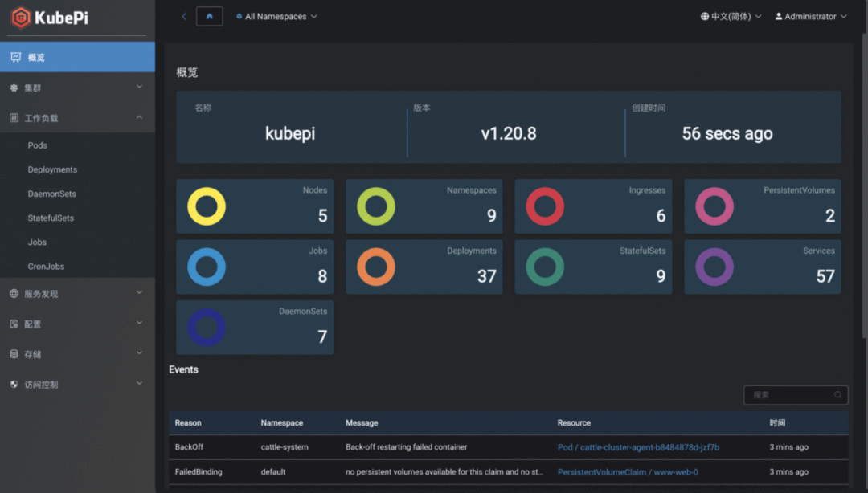Image resolution: width=868 pixels, height=493 pixels.
Task: Click the home icon button in top bar
Action: click(x=209, y=17)
